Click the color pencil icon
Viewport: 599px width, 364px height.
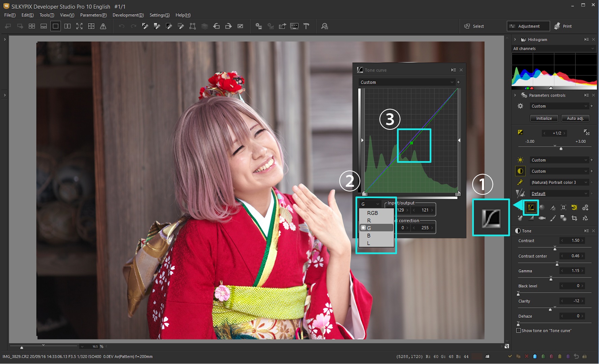click(x=520, y=182)
